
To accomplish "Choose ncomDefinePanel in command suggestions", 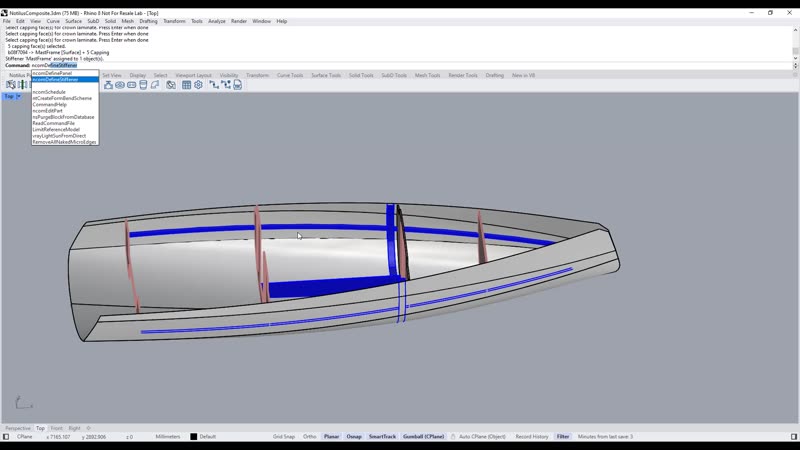I will [53, 73].
